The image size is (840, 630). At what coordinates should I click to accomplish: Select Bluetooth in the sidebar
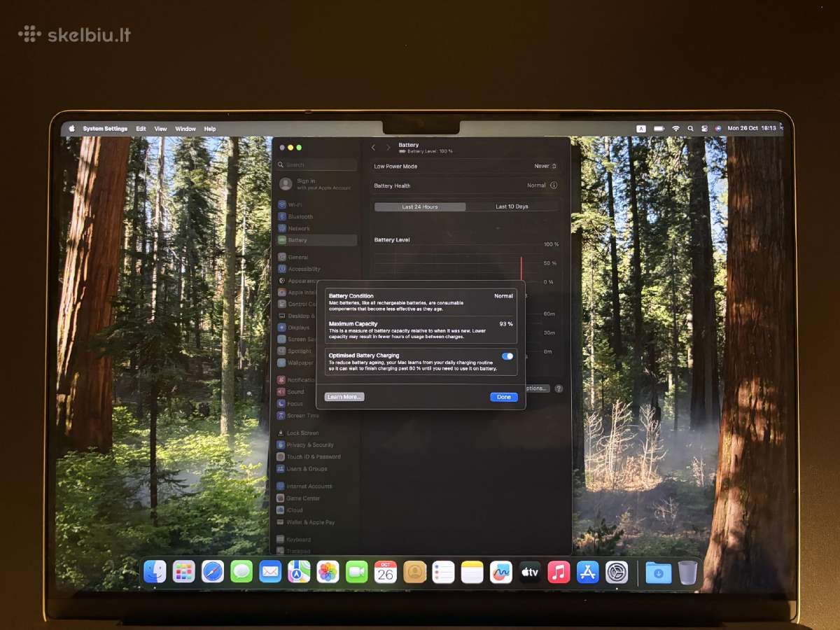[x=316, y=217]
